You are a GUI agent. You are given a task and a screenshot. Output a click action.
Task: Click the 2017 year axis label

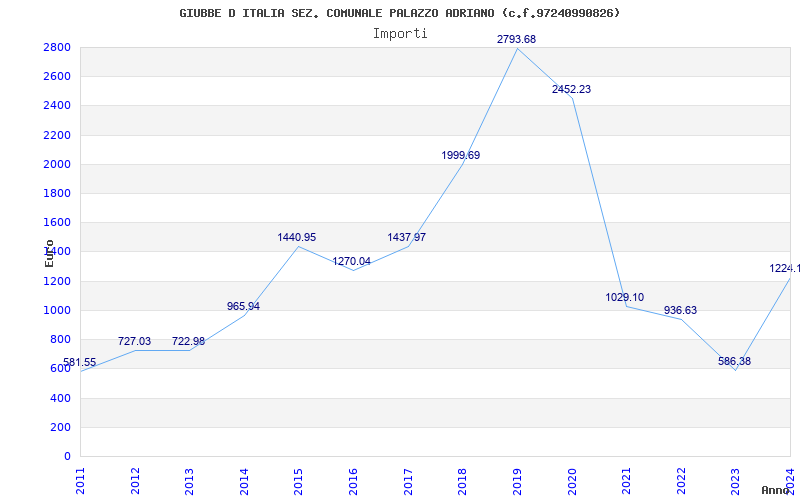pyautogui.click(x=408, y=481)
